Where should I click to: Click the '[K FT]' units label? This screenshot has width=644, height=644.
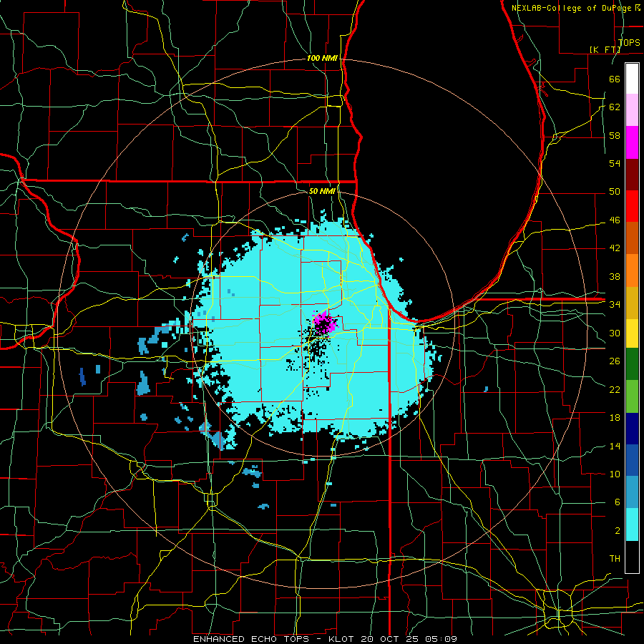[605, 49]
